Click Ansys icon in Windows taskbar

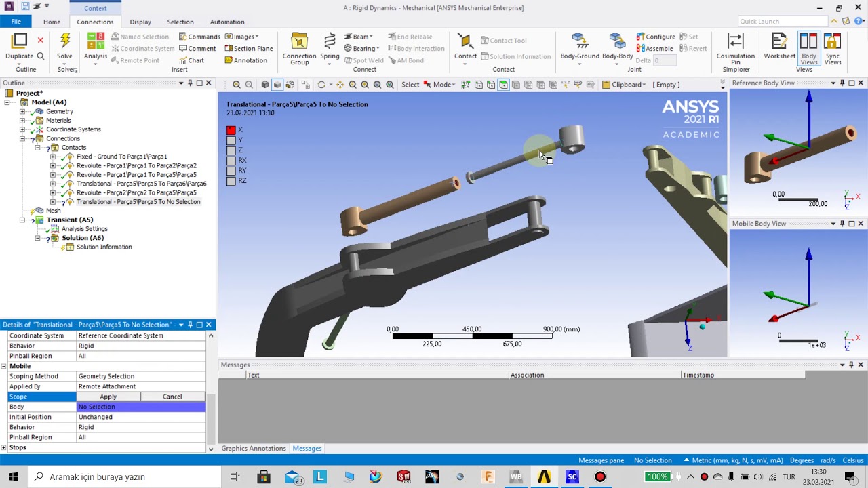[544, 476]
